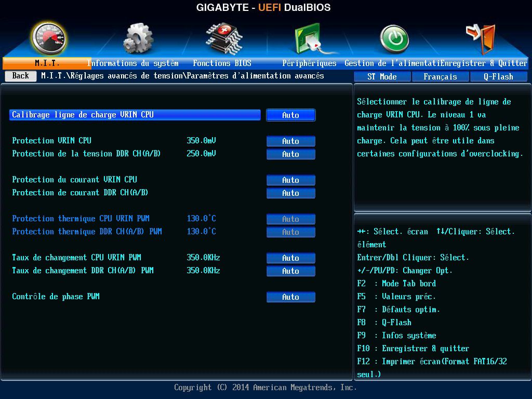This screenshot has height=399, width=532.
Task: Click the 250.0mV DDR protection value
Action: click(201, 153)
